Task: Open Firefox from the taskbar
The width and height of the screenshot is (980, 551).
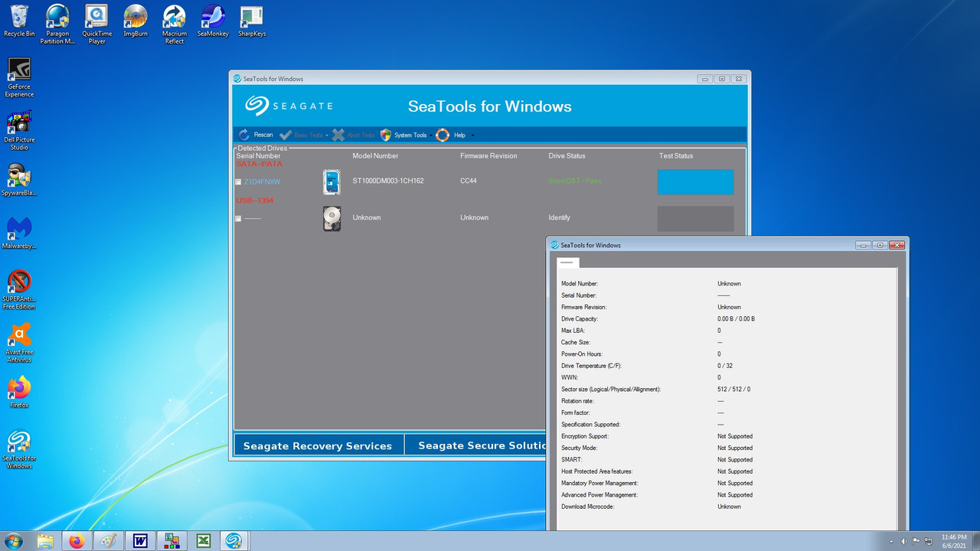Action: 77,541
